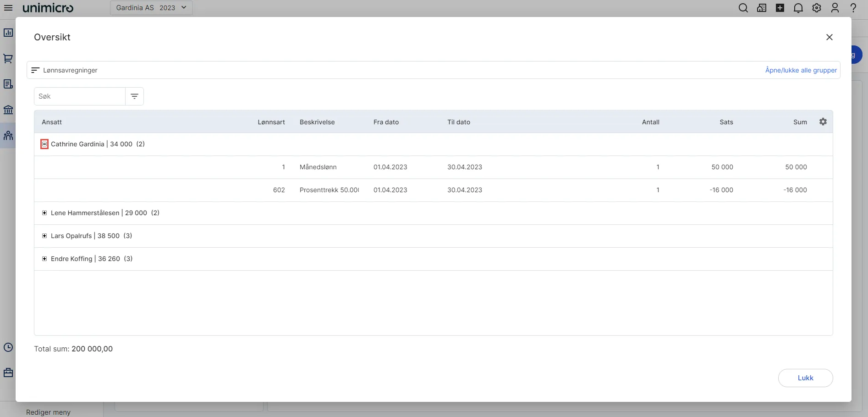Viewport: 868px width, 417px height.
Task: Open notifications bell icon
Action: pos(798,8)
